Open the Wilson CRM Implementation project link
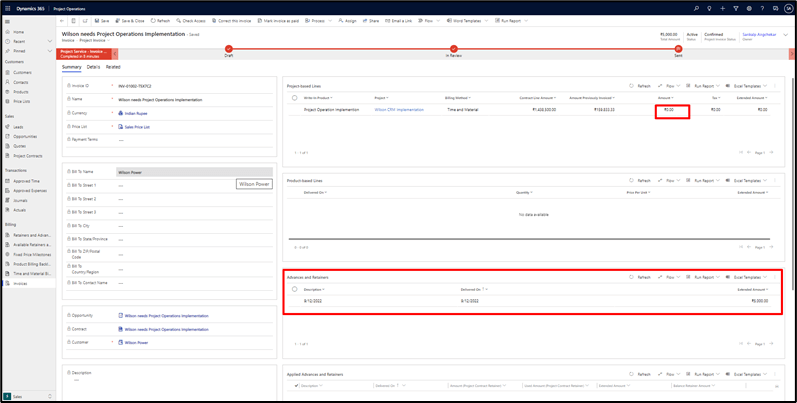This screenshot has width=797, height=403. 399,110
